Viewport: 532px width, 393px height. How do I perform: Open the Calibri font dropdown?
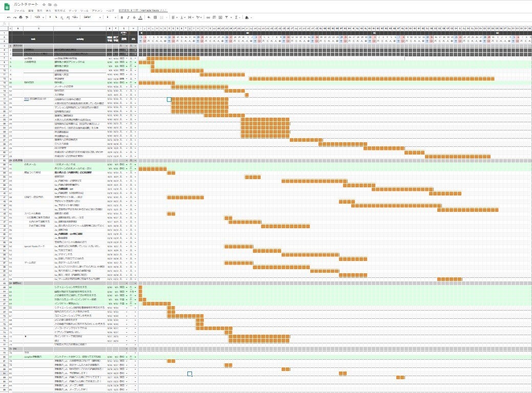point(92,17)
